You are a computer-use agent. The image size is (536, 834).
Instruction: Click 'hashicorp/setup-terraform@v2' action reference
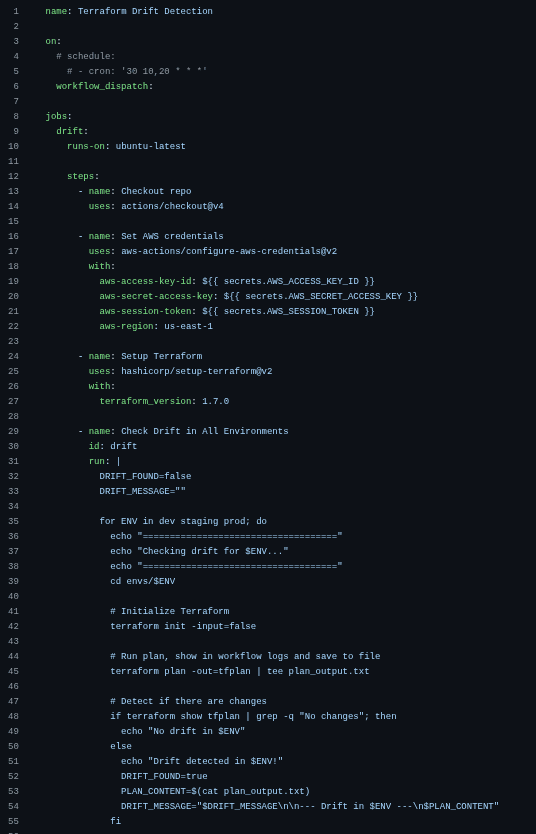pyautogui.click(x=197, y=371)
